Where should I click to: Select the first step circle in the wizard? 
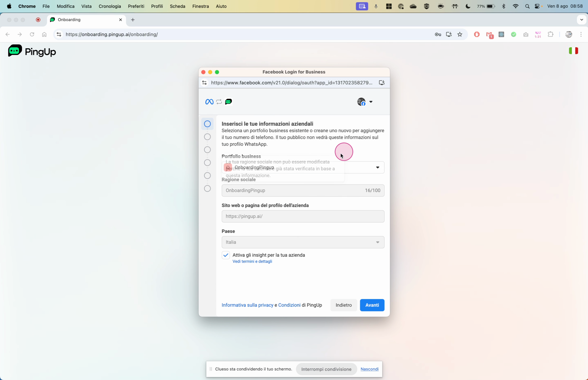tap(207, 124)
